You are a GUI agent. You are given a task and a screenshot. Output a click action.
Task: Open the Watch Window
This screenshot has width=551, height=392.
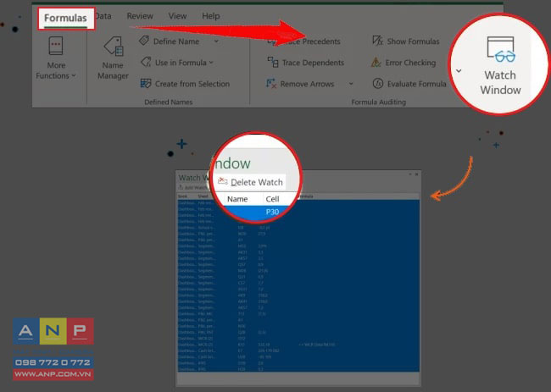tap(500, 65)
